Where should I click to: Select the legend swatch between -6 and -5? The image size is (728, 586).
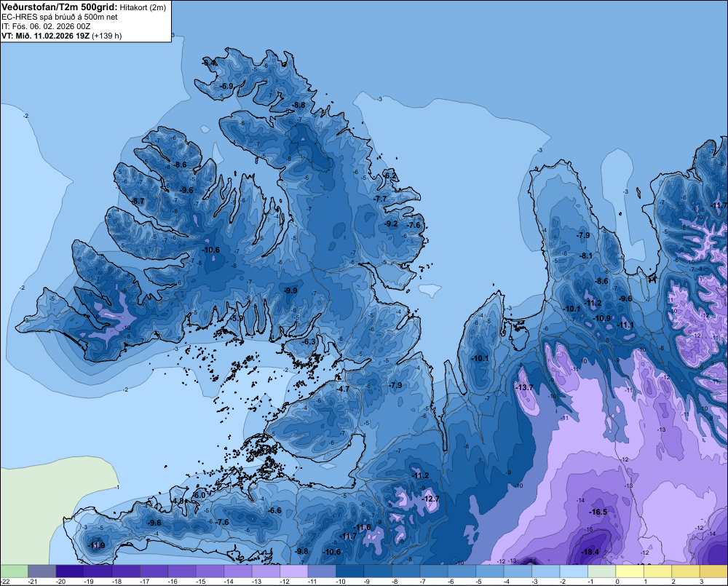tap(462, 571)
